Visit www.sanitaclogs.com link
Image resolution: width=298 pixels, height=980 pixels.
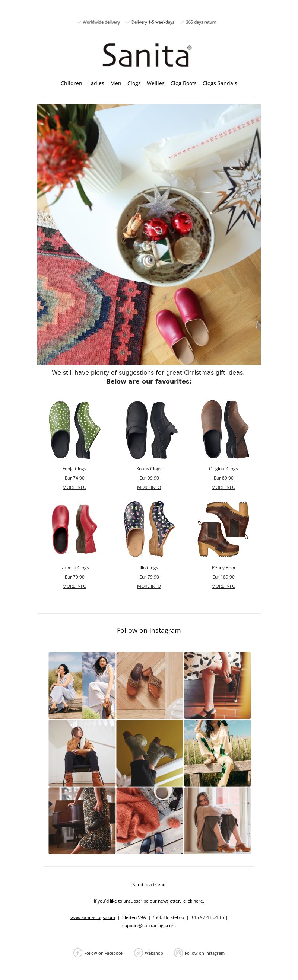pos(93,917)
